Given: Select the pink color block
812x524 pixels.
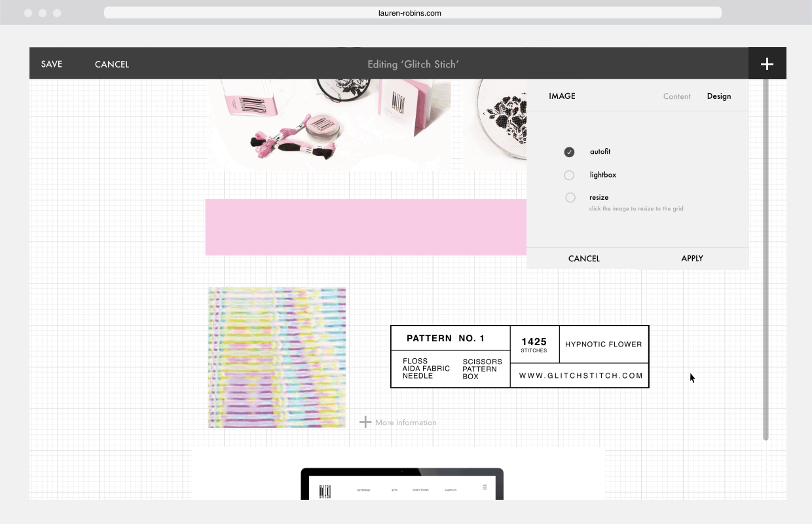Looking at the screenshot, I should coord(366,227).
